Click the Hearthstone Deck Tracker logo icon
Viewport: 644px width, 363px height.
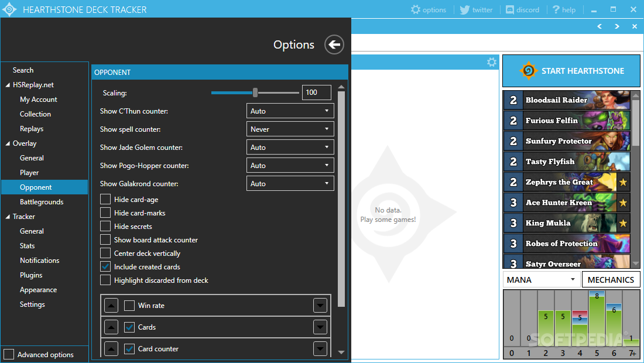[x=9, y=9]
